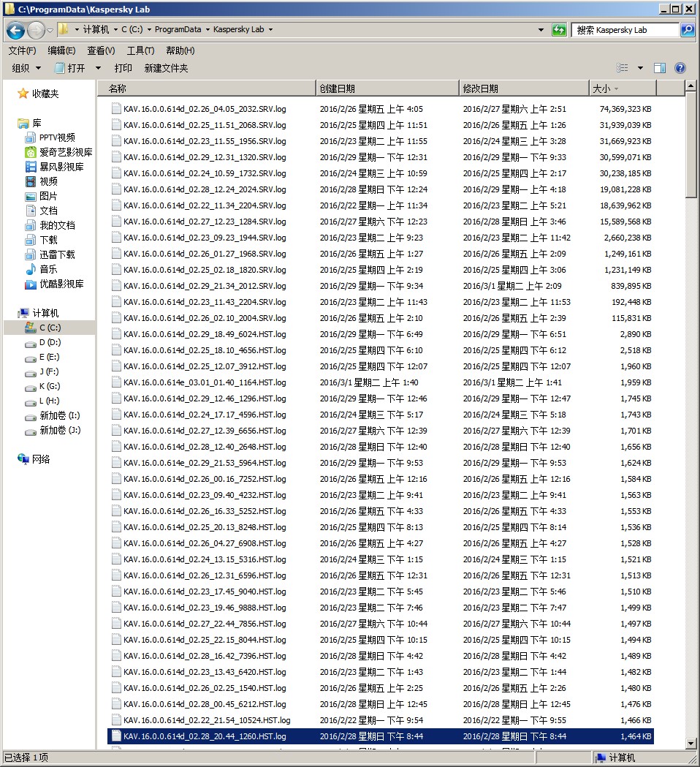Screen dimensions: 700x767
Task: Click the vertical scrollbar up arrow
Action: pos(691,86)
